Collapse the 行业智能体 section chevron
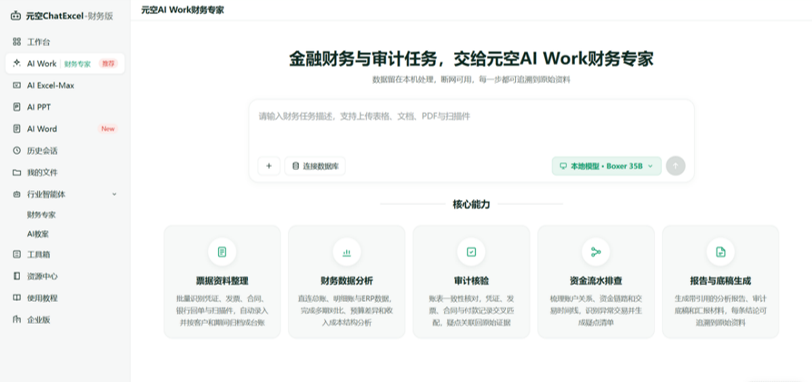 [114, 194]
